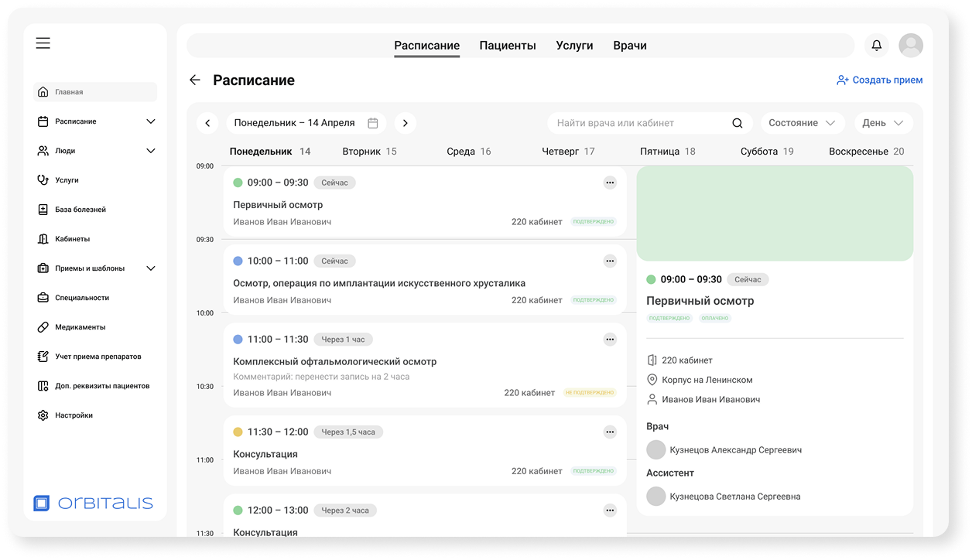The image size is (972, 560).
Task: Click the Через 1,5 часа time badge
Action: click(x=348, y=432)
